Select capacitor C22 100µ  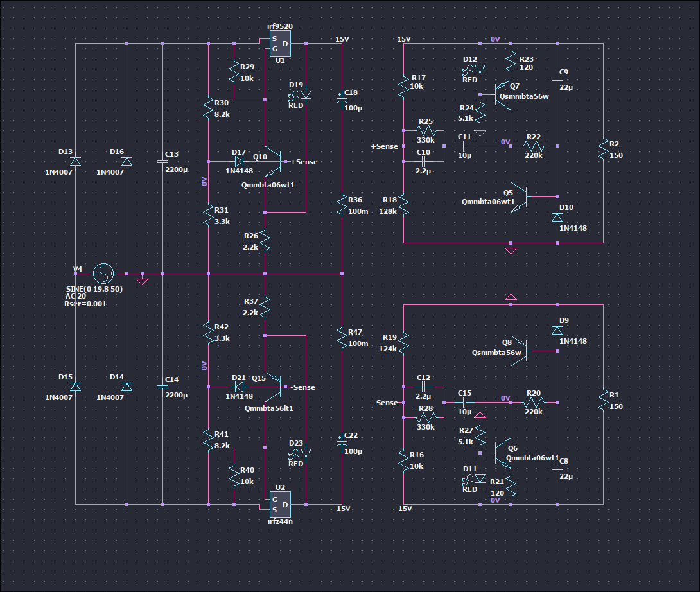coord(342,442)
